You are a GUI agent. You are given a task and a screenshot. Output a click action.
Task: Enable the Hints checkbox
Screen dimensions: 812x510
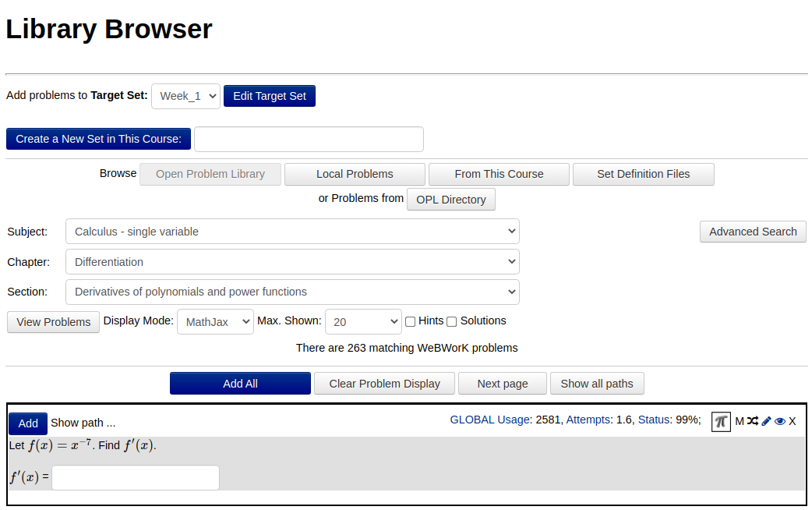pyautogui.click(x=410, y=322)
